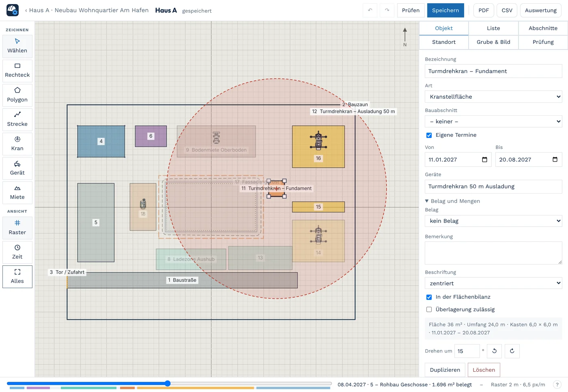Toggle the Eigene Termine checkbox
The height and width of the screenshot is (392, 568).
point(429,135)
